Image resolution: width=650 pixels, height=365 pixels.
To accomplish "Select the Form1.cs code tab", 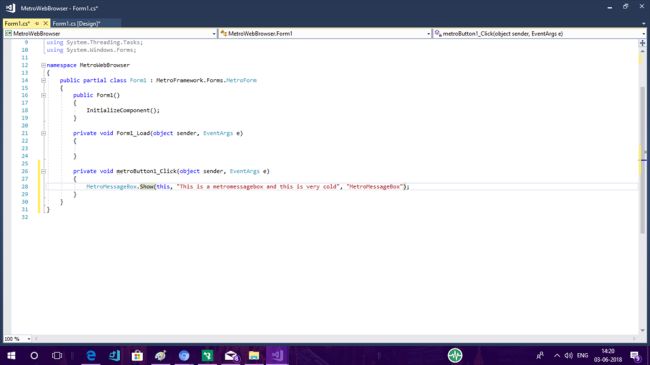I will pyautogui.click(x=17, y=24).
